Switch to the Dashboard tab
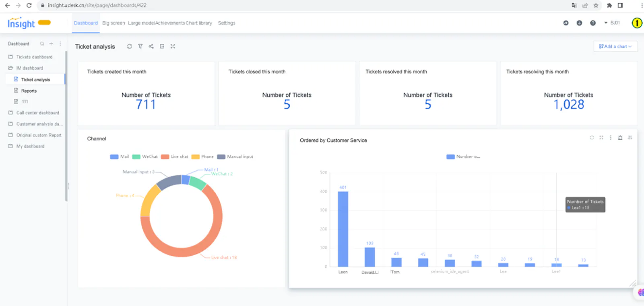This screenshot has height=306, width=644. (86, 23)
